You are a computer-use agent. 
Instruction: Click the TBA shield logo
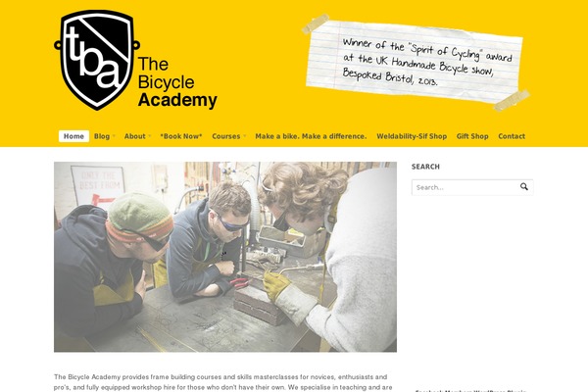[97, 60]
